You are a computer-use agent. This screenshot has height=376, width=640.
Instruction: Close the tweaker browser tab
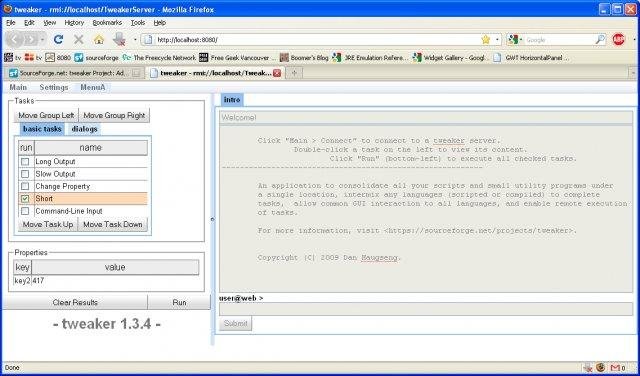277,73
